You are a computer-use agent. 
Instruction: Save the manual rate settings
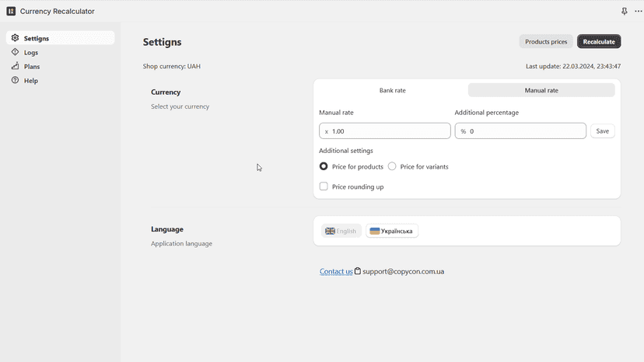tap(603, 131)
